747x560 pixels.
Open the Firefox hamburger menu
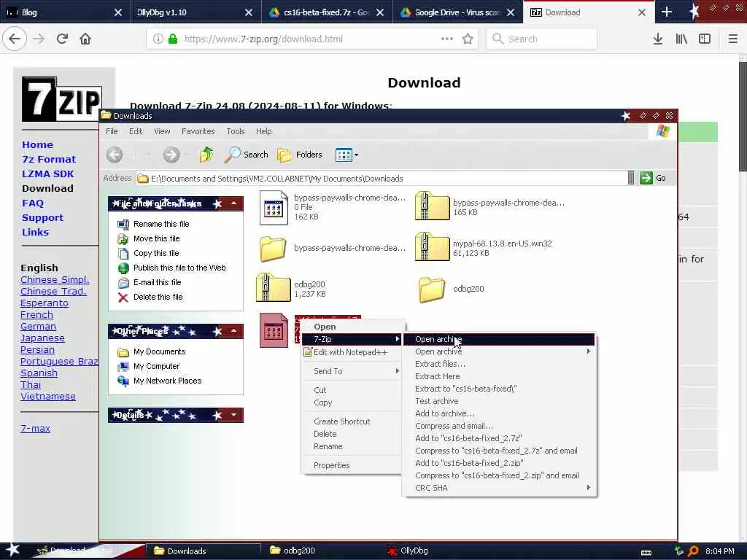732,39
